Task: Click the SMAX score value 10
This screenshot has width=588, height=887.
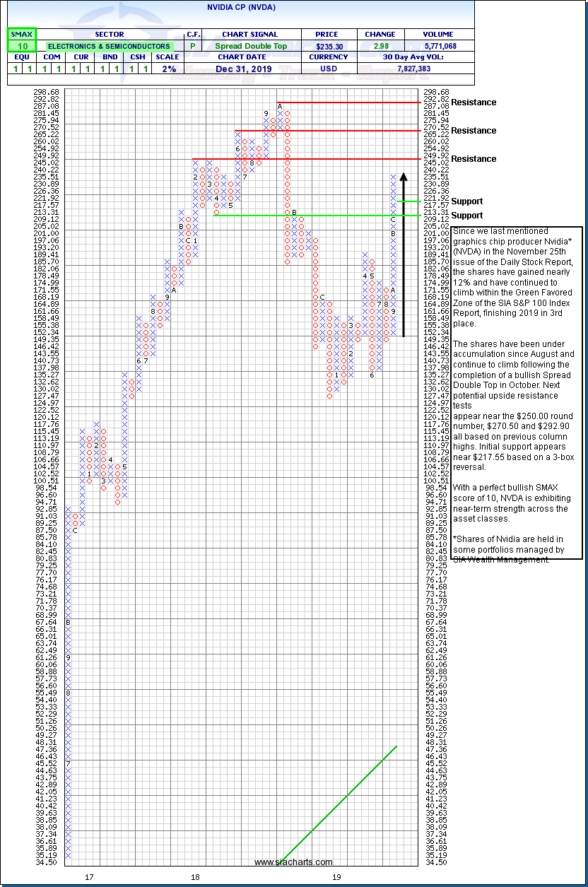Action: coord(21,46)
